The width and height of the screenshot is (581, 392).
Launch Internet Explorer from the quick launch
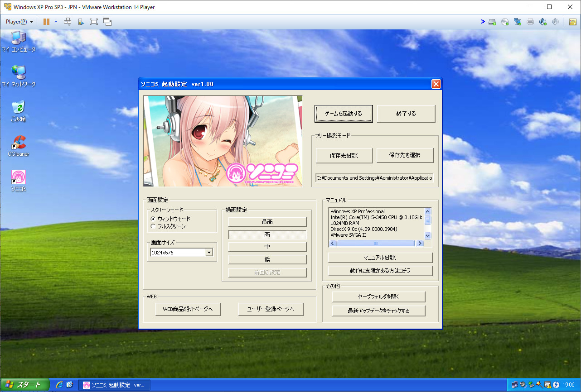(59, 385)
